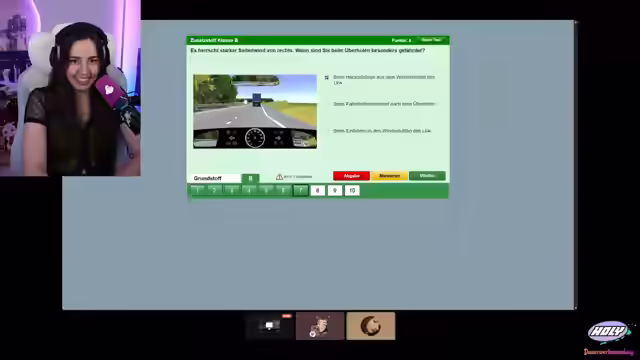The height and width of the screenshot is (360, 640).
Task: Jump to unanswered question 10
Action: point(352,190)
